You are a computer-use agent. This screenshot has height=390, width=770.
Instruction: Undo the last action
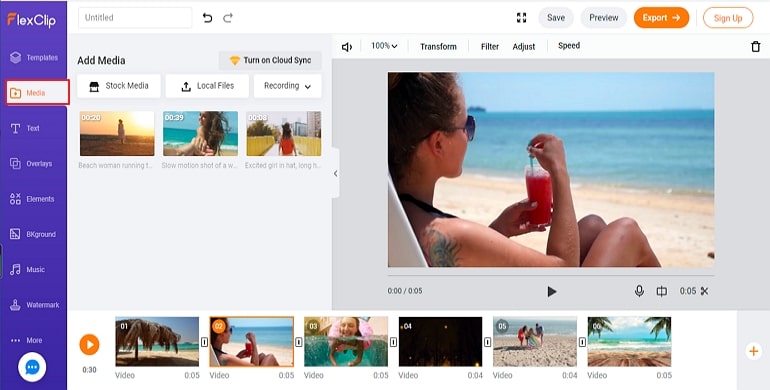click(x=207, y=18)
